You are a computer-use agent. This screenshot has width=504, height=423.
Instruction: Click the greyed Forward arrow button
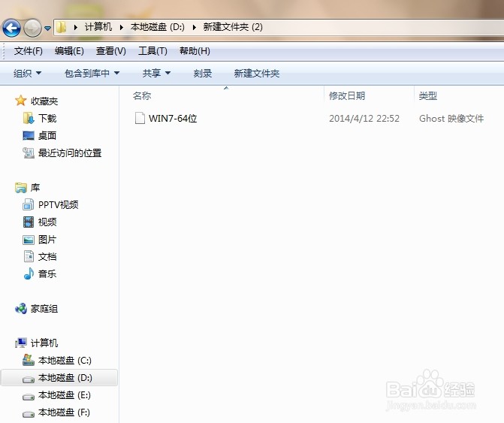(32, 28)
